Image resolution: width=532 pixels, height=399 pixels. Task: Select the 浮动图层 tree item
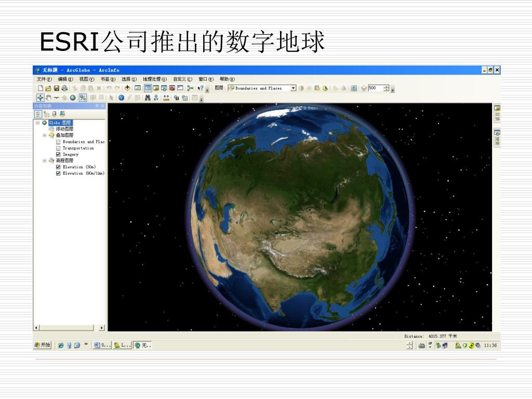tap(64, 129)
